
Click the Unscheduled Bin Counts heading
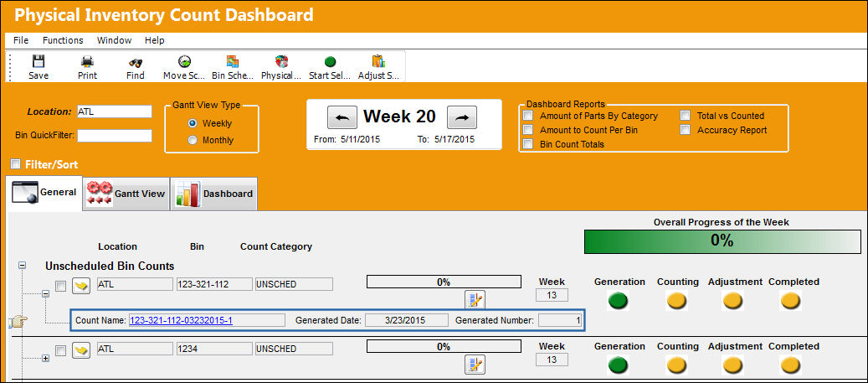coord(110,266)
